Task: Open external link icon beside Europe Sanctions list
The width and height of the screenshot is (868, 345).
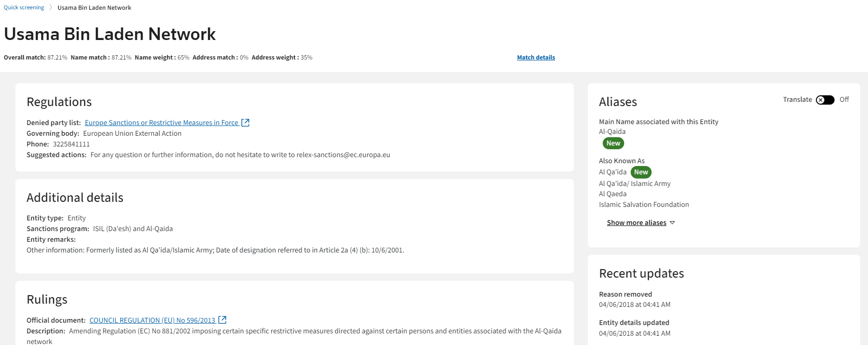Action: point(245,123)
